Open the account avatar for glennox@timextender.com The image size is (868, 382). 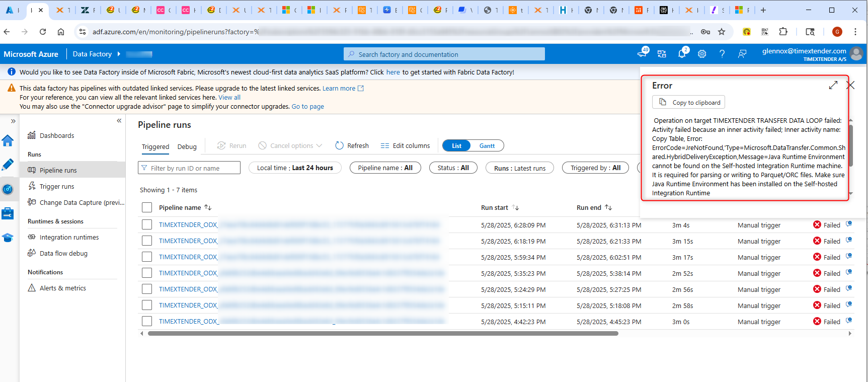click(856, 54)
